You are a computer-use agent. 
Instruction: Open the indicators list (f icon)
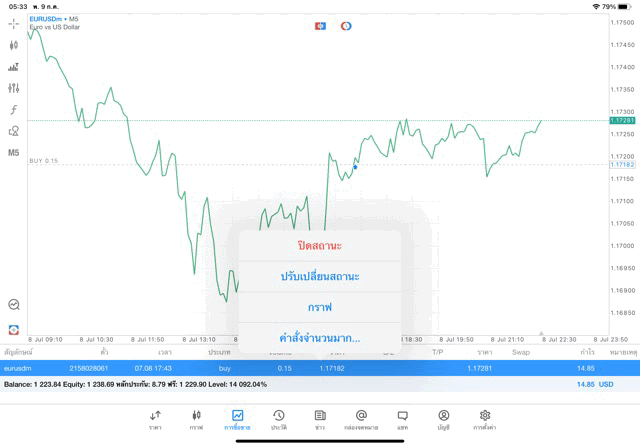(14, 109)
